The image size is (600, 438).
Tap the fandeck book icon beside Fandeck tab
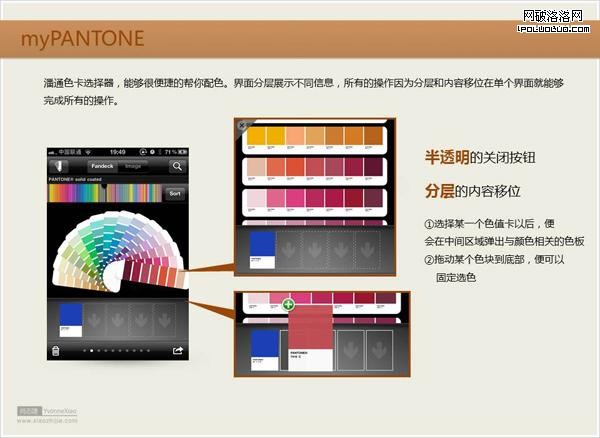coord(59,166)
